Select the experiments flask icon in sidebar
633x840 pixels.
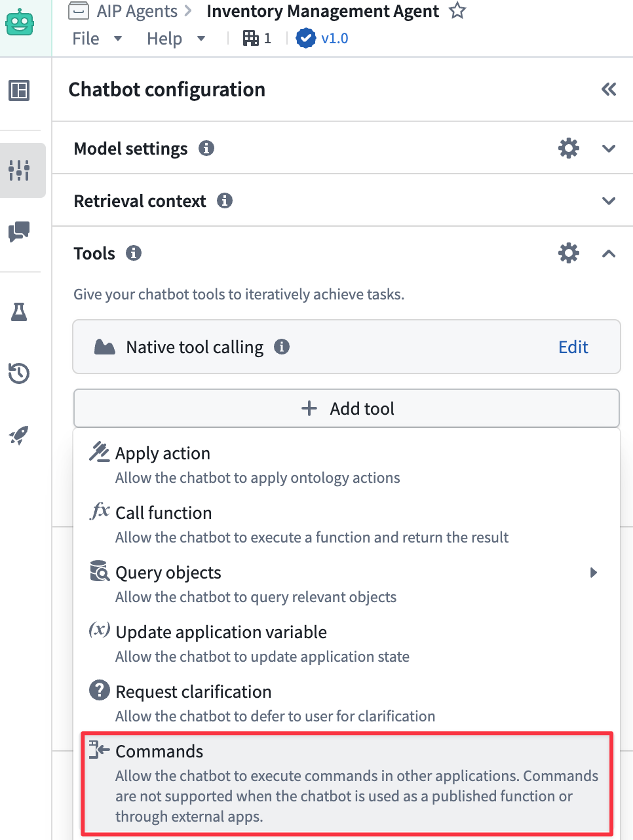coord(20,313)
